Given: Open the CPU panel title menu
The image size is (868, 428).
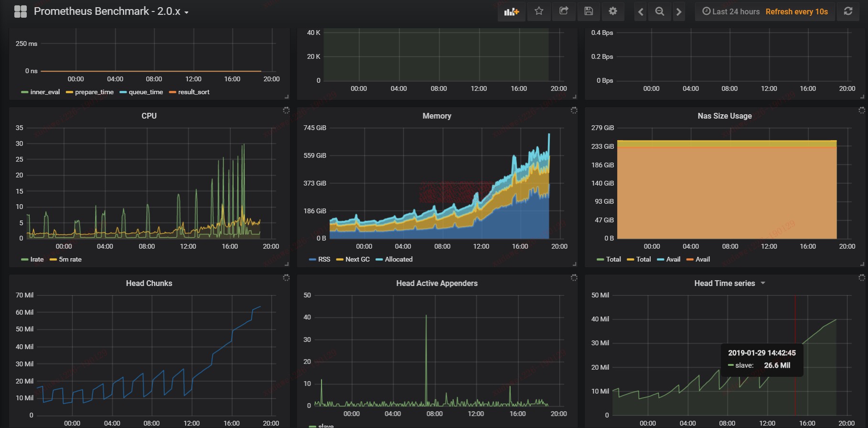Looking at the screenshot, I should tap(149, 116).
